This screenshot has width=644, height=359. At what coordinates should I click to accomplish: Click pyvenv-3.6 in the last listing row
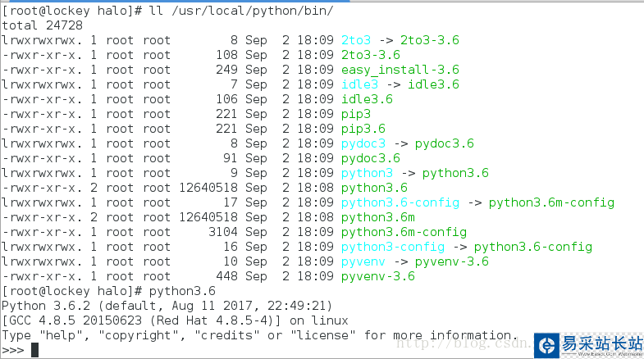[x=378, y=276]
